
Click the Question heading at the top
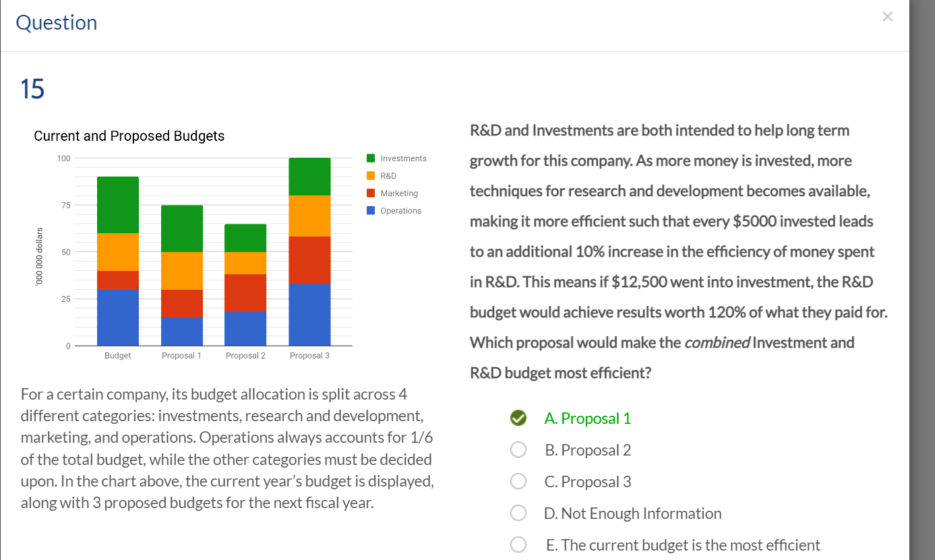pyautogui.click(x=57, y=23)
